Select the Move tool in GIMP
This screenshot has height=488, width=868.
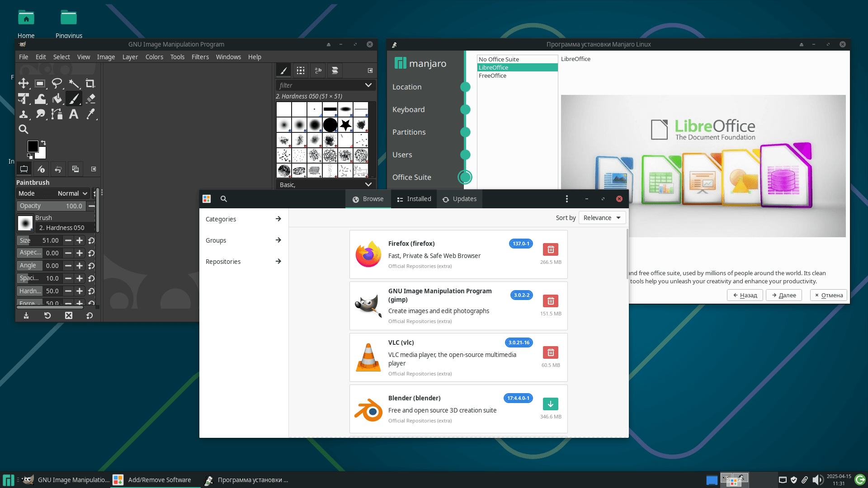(24, 83)
